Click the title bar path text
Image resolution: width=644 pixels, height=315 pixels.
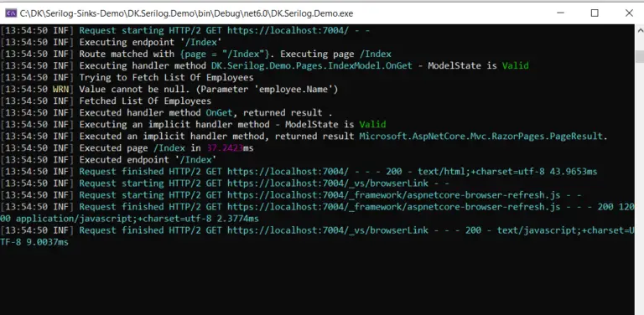coord(186,13)
